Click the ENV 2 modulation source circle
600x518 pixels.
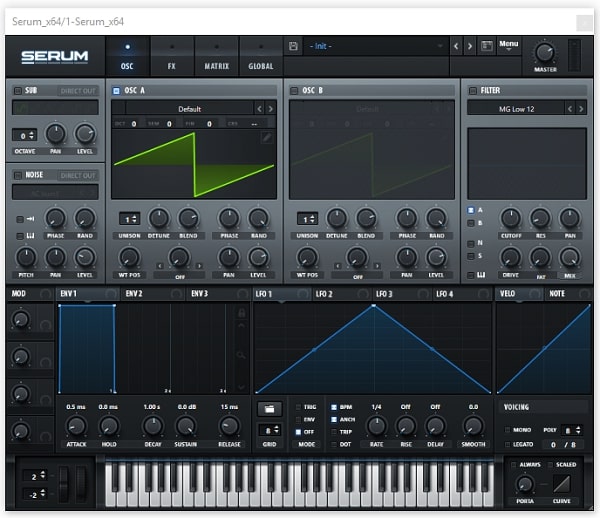point(176,294)
